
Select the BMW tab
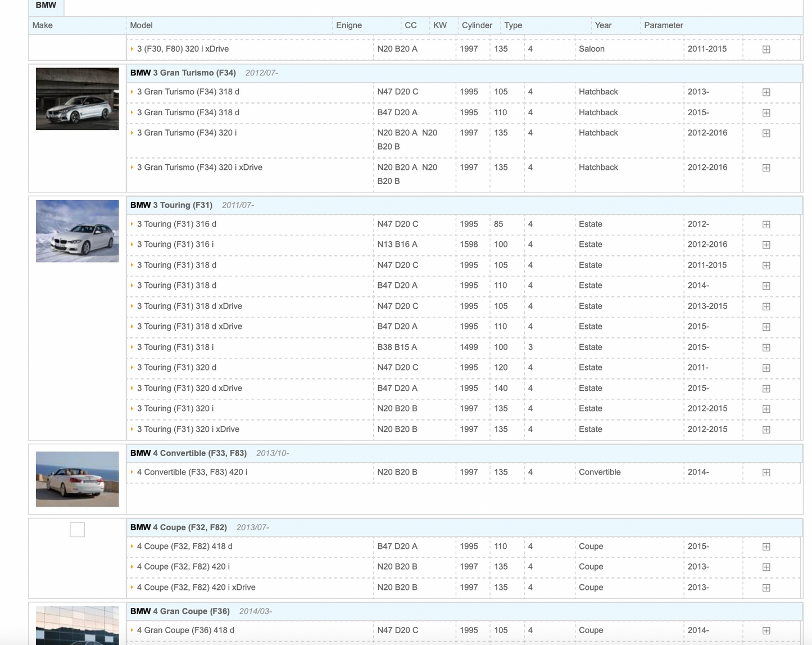pos(46,6)
